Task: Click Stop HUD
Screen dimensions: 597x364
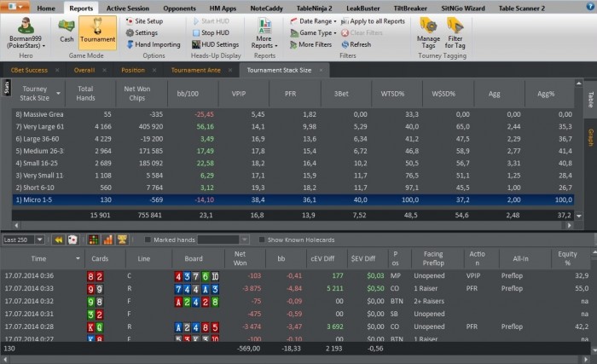Action: 211,32
